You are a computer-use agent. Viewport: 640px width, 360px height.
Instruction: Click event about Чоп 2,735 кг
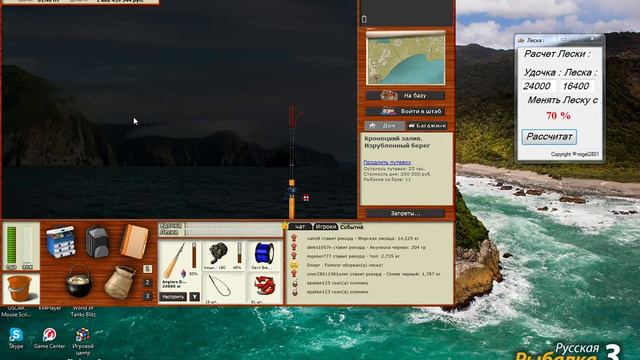[x=353, y=256]
